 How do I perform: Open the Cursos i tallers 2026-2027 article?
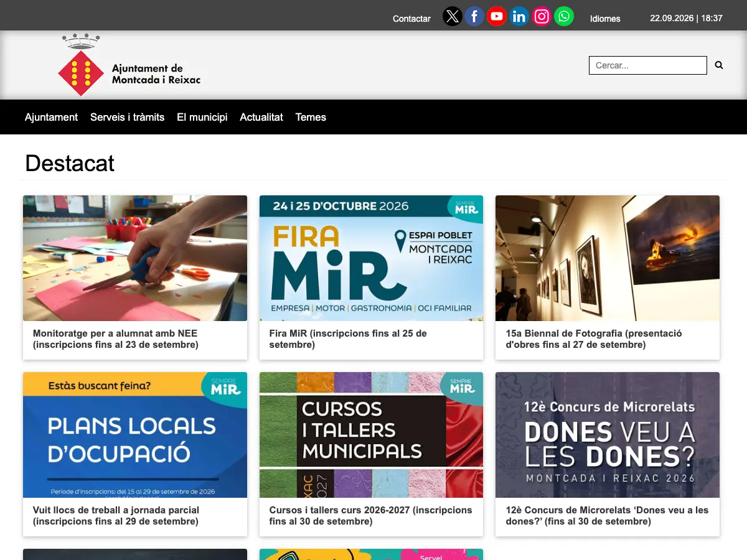[371, 516]
